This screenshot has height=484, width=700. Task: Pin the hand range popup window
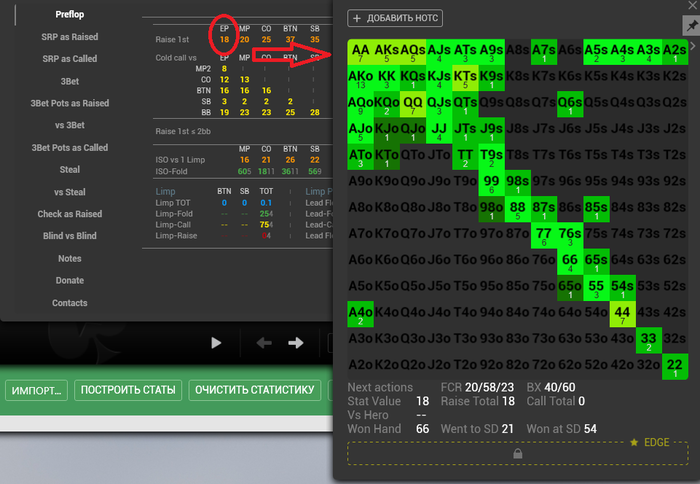[x=692, y=26]
